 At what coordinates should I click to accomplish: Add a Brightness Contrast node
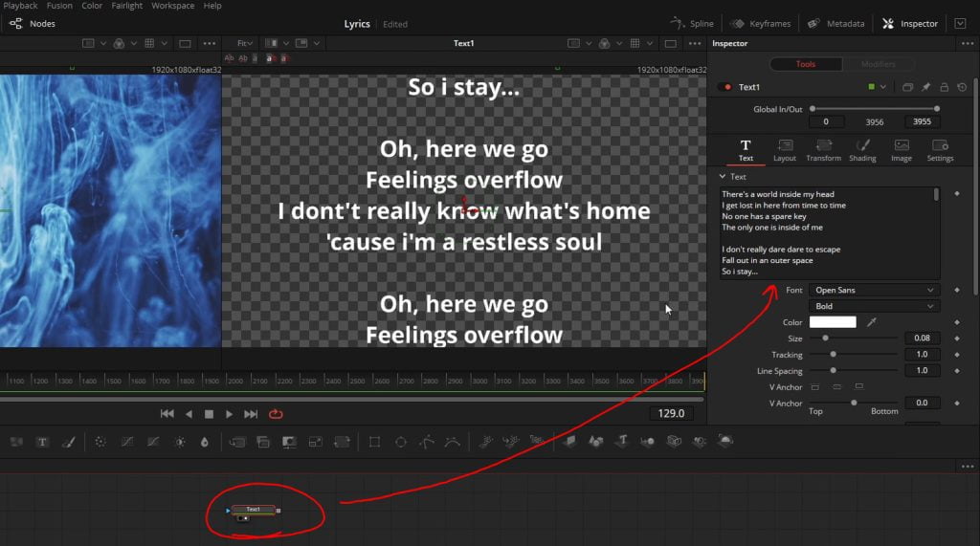click(x=180, y=442)
